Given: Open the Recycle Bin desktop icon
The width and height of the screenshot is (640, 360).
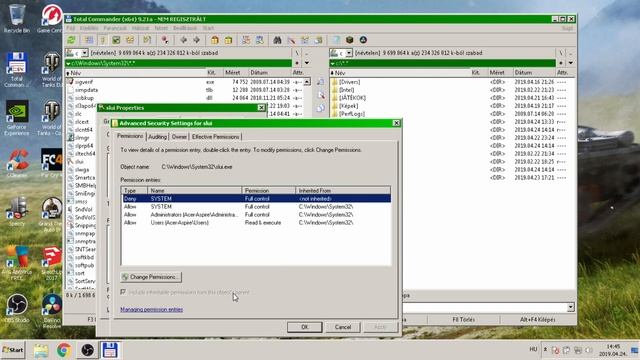Looking at the screenshot, I should [17, 19].
